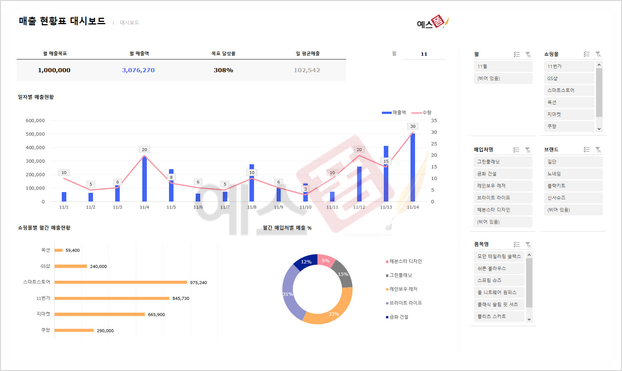Click the 월 매출액 value 3,076,270

[x=138, y=70]
